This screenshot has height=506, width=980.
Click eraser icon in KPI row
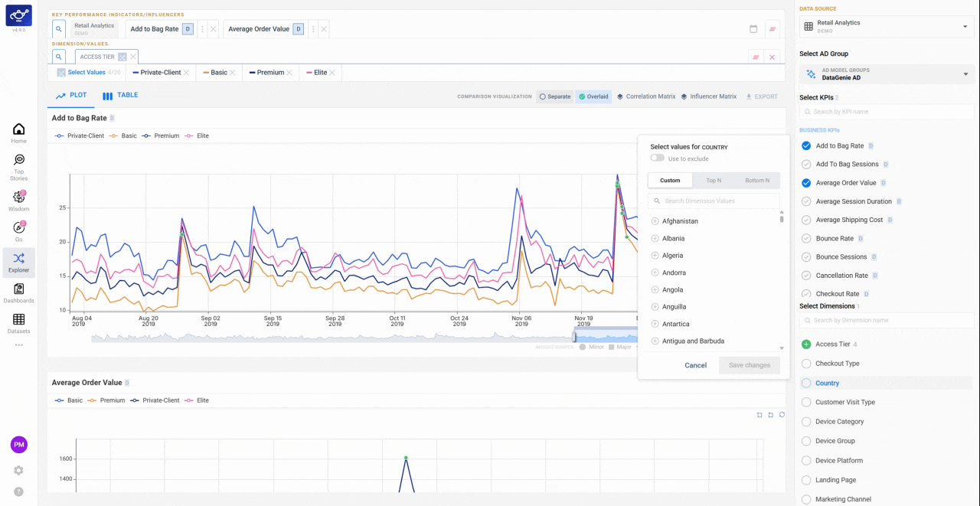click(x=773, y=29)
